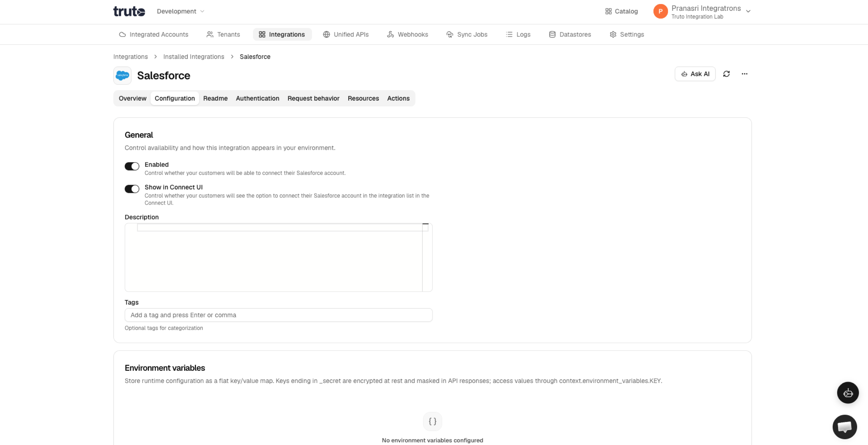Click the Salesforce page heading

(x=163, y=75)
